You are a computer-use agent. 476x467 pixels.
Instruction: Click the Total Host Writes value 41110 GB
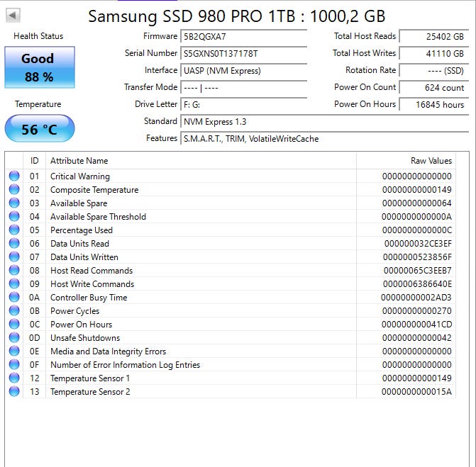[434, 53]
